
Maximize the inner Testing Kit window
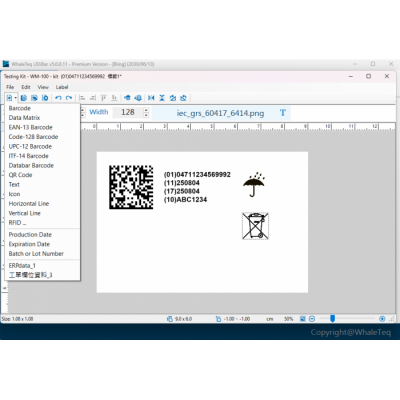369,76
